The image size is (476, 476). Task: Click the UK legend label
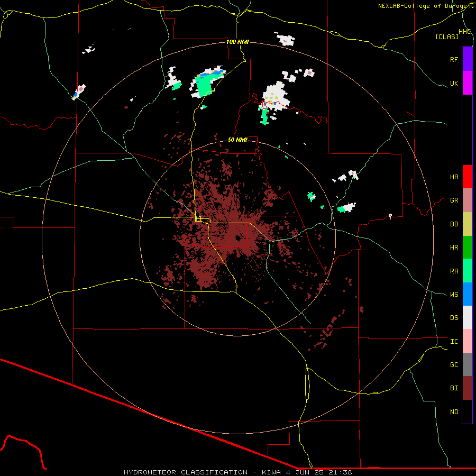coord(454,83)
